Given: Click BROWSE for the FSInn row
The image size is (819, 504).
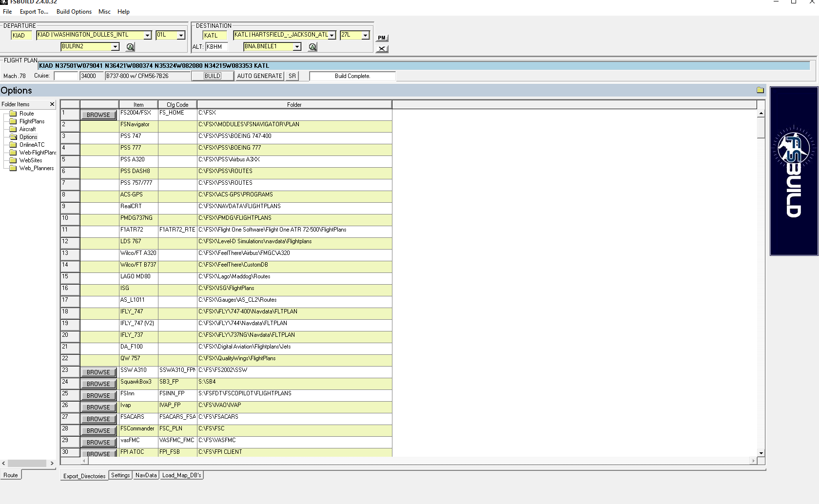Looking at the screenshot, I should tap(98, 396).
